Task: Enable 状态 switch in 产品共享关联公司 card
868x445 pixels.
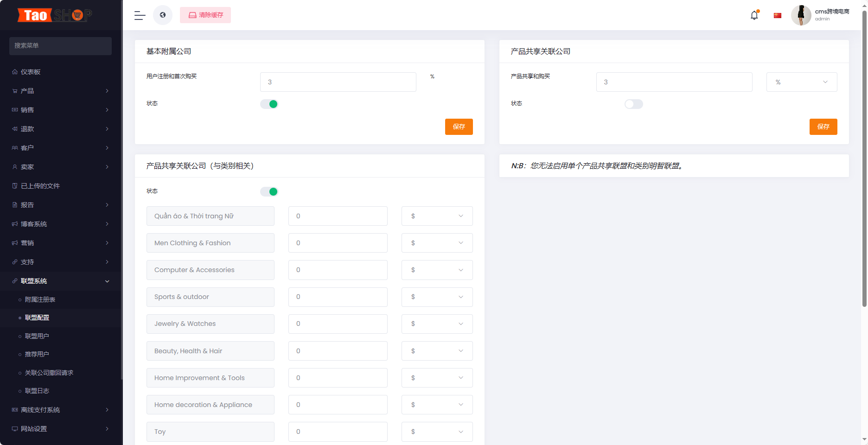Action: [633, 104]
